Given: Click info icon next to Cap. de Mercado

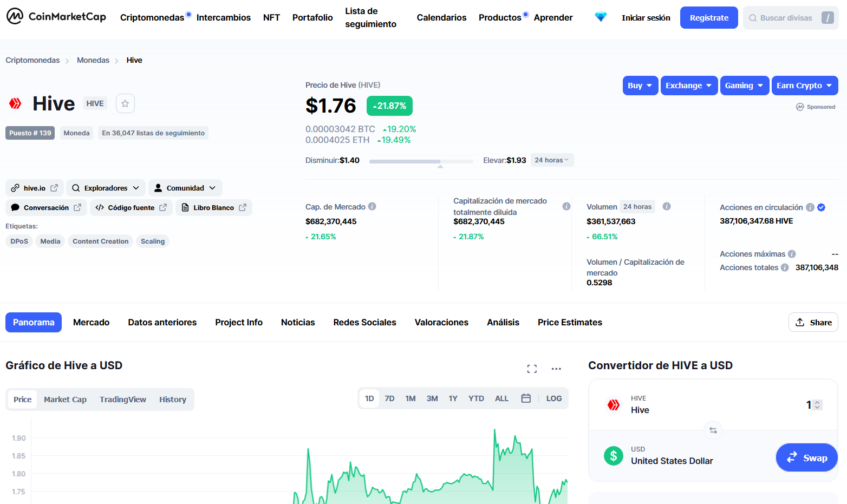Looking at the screenshot, I should 372,206.
